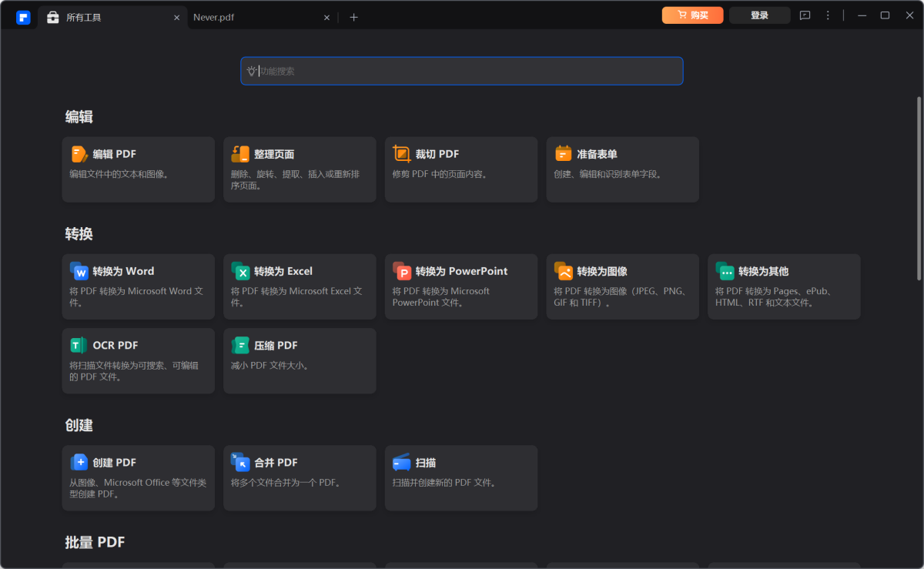Open the 转换为其他 icon
Screen dimensions: 924x569
tap(725, 271)
